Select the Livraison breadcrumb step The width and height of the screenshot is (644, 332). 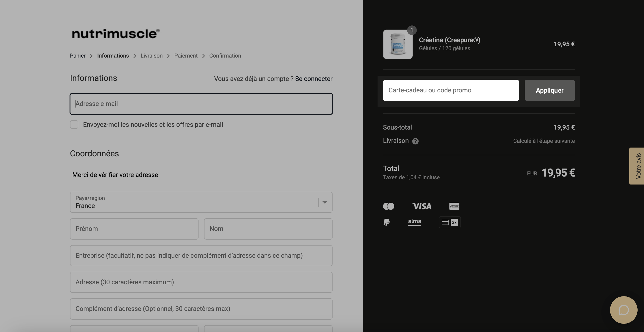click(x=151, y=56)
